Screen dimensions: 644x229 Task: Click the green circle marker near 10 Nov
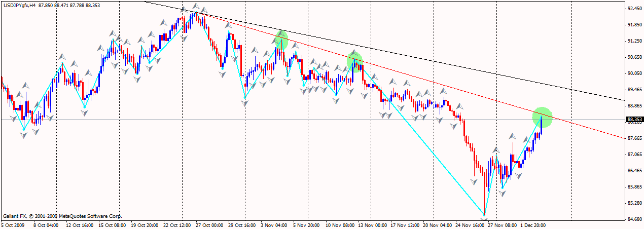[354, 61]
